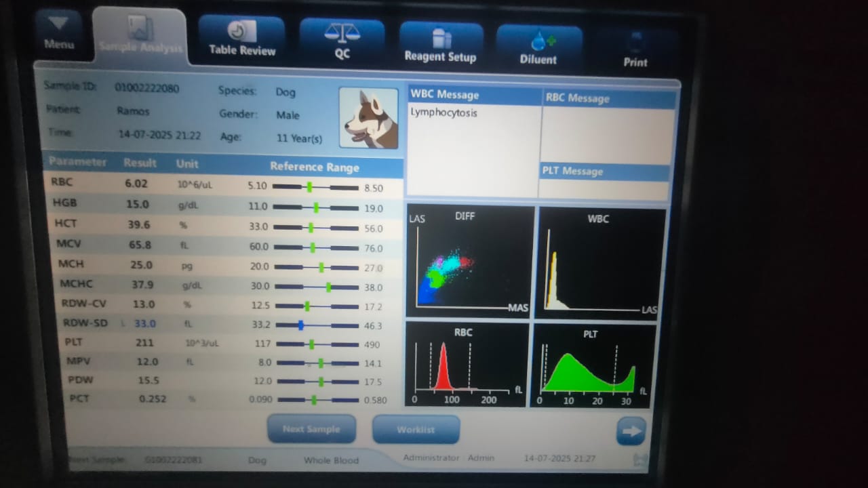This screenshot has height=488, width=868.
Task: Open the Worklist button
Action: click(416, 430)
